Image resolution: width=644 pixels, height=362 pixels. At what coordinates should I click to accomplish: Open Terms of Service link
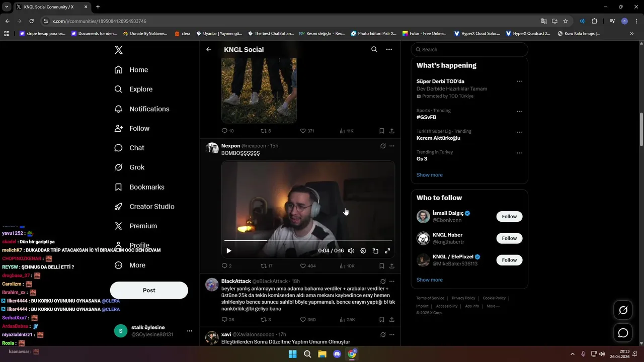[x=430, y=298]
